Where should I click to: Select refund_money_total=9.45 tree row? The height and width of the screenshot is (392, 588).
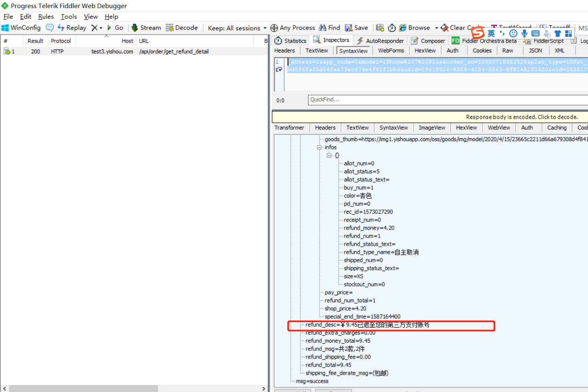[x=338, y=341]
